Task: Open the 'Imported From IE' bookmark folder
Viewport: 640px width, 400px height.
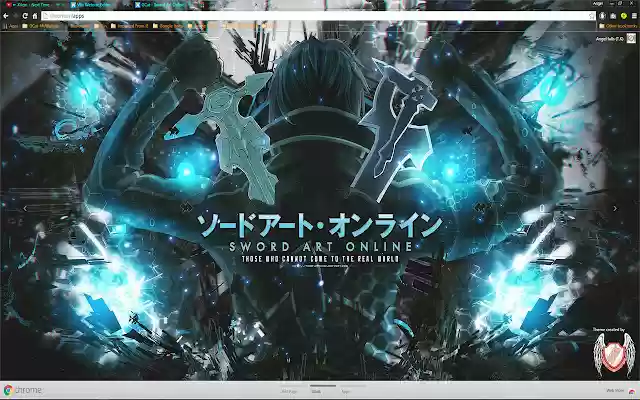Action: click(x=129, y=26)
